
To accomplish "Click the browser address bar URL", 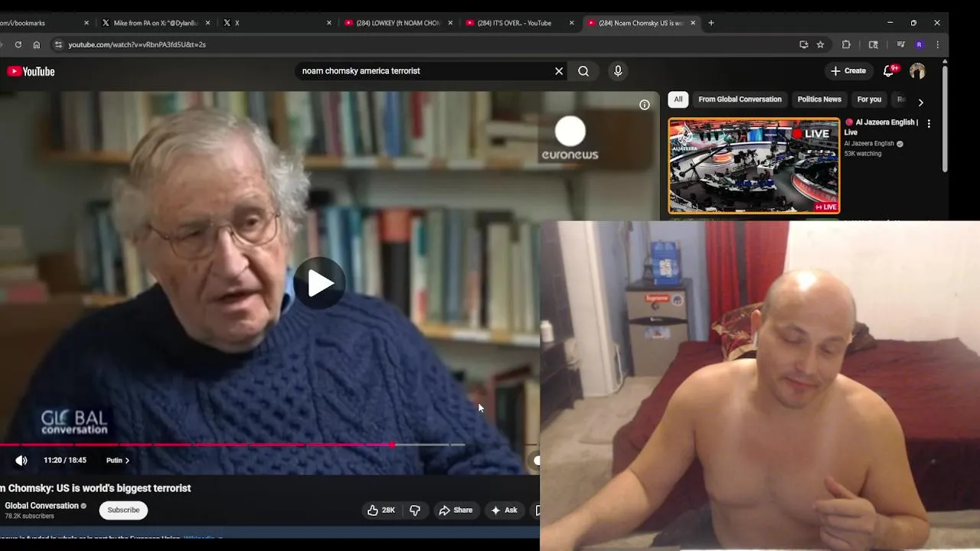I will [x=137, y=44].
